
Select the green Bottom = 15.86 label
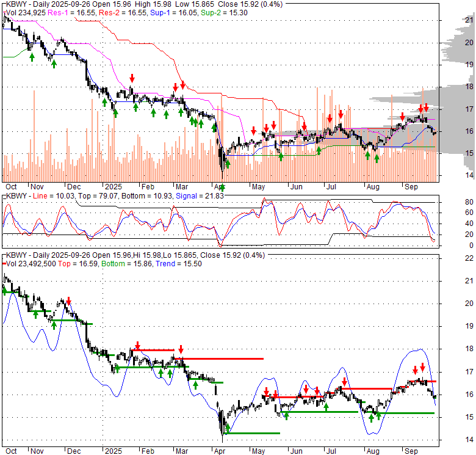coord(126,264)
